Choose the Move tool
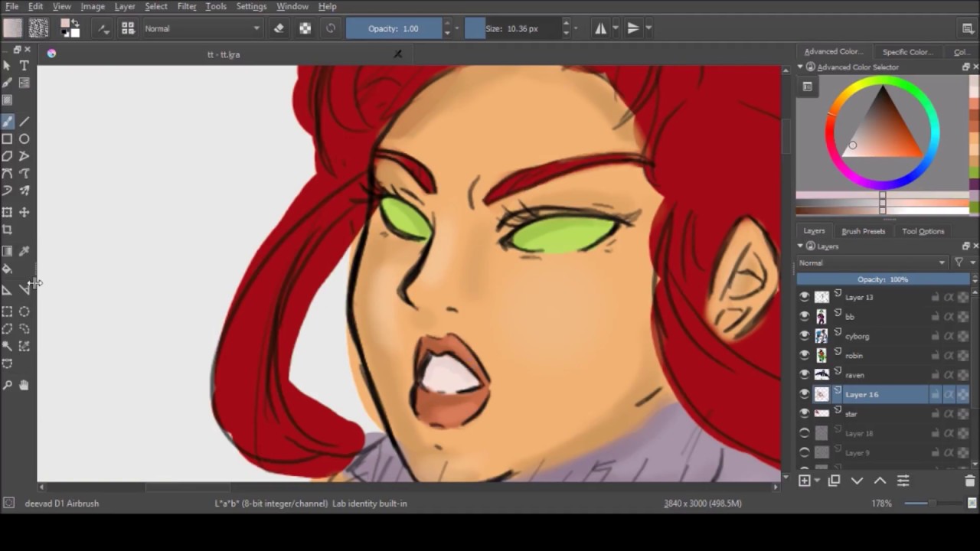This screenshot has height=551, width=980. tap(24, 212)
